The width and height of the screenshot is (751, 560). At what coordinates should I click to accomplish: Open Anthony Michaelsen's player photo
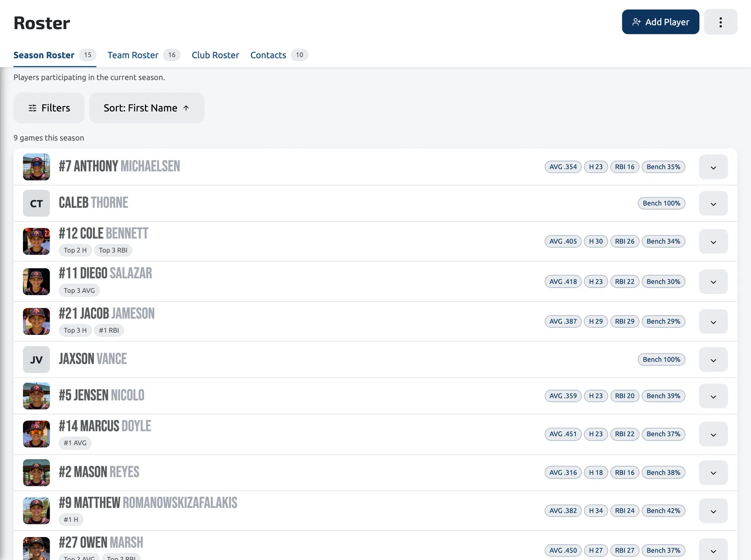(36, 167)
